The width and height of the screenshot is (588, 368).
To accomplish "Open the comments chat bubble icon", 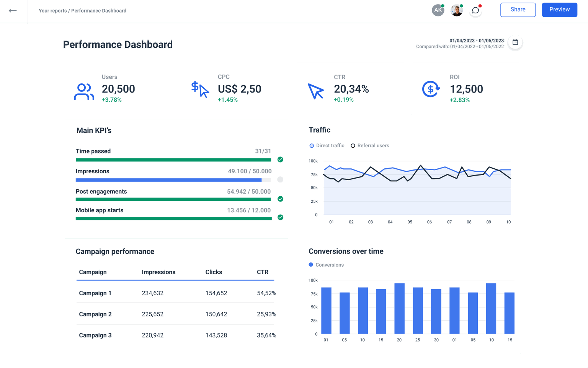I will click(475, 10).
